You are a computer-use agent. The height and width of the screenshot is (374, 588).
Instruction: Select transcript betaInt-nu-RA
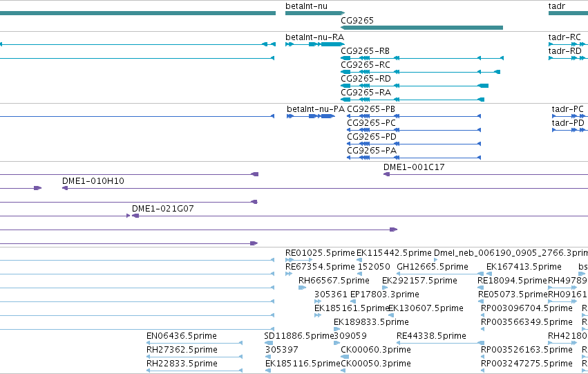point(315,44)
